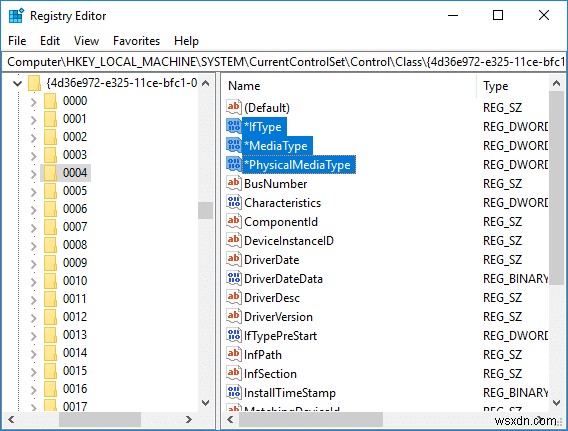The image size is (568, 431).
Task: Click REG_BINARY type of DriverDateData
Action: coord(515,279)
